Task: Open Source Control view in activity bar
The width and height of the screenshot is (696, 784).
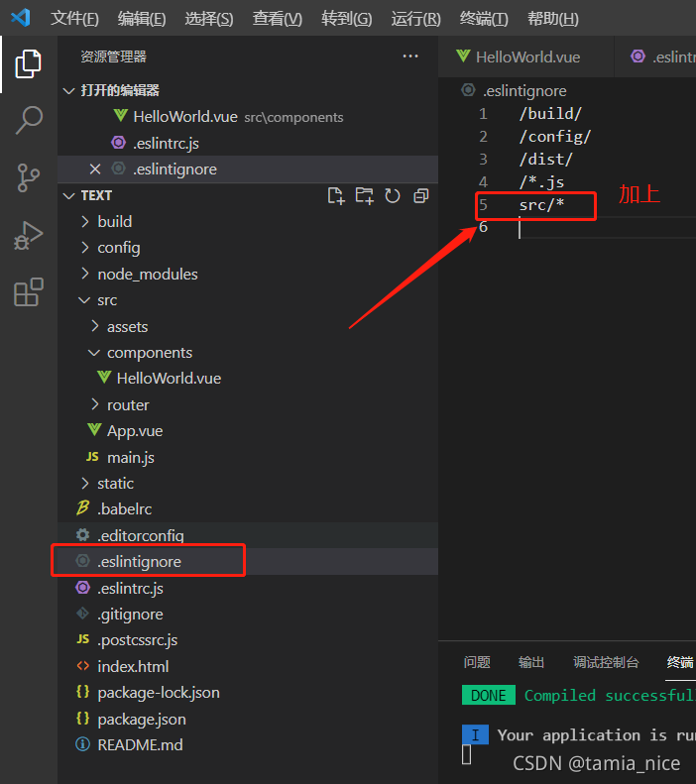Action: click(x=29, y=177)
